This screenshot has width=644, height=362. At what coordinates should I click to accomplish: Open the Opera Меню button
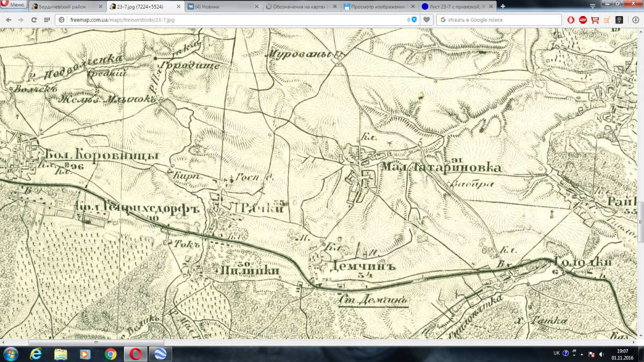[x=13, y=5]
